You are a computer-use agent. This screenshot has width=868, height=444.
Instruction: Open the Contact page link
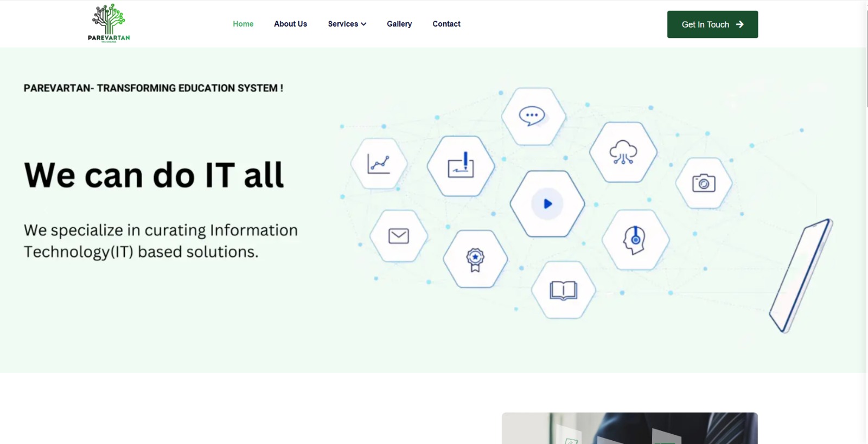tap(446, 24)
